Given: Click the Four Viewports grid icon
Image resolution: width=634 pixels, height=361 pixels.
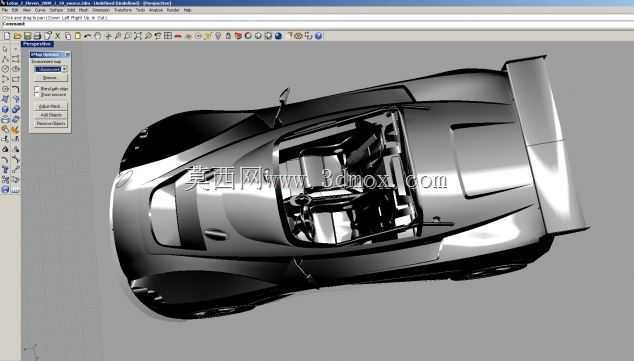Looking at the screenshot, I should point(168,36).
